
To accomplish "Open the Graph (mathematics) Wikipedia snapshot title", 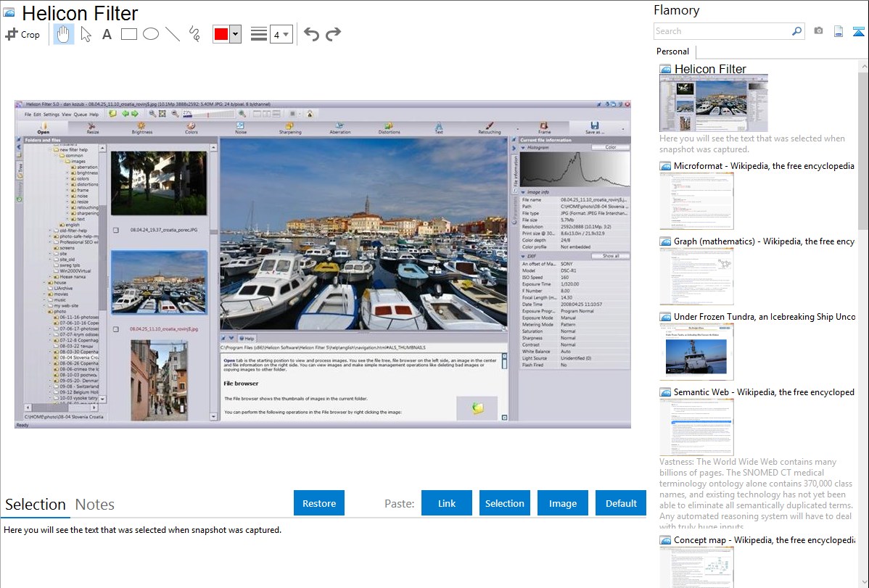I will (x=764, y=241).
